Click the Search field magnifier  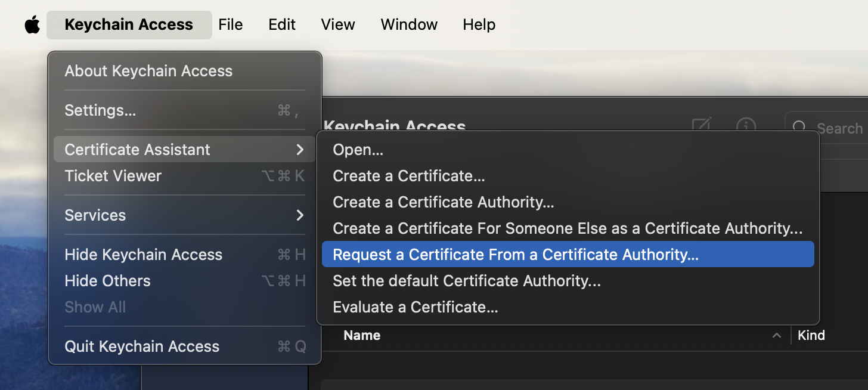click(800, 128)
